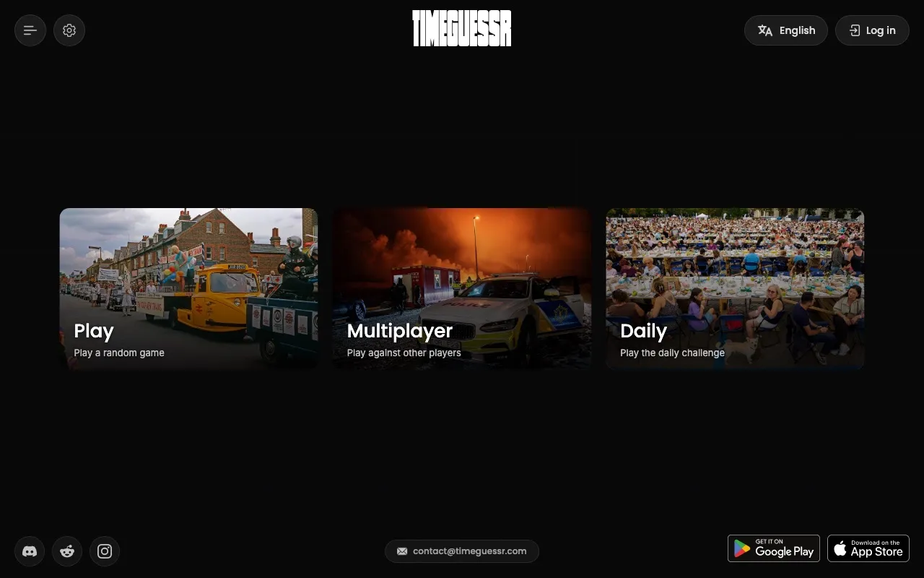Open the Discord icon link
This screenshot has width=924, height=578.
click(30, 551)
